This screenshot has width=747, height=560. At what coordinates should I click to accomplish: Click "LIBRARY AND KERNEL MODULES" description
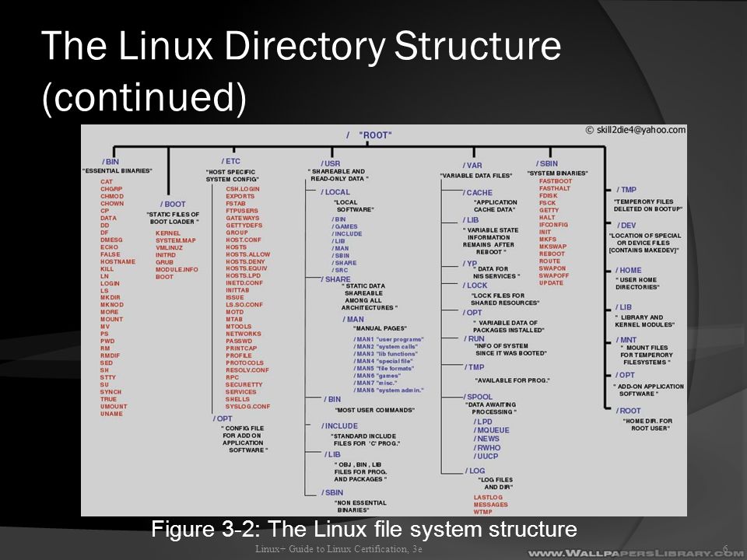[x=644, y=321]
